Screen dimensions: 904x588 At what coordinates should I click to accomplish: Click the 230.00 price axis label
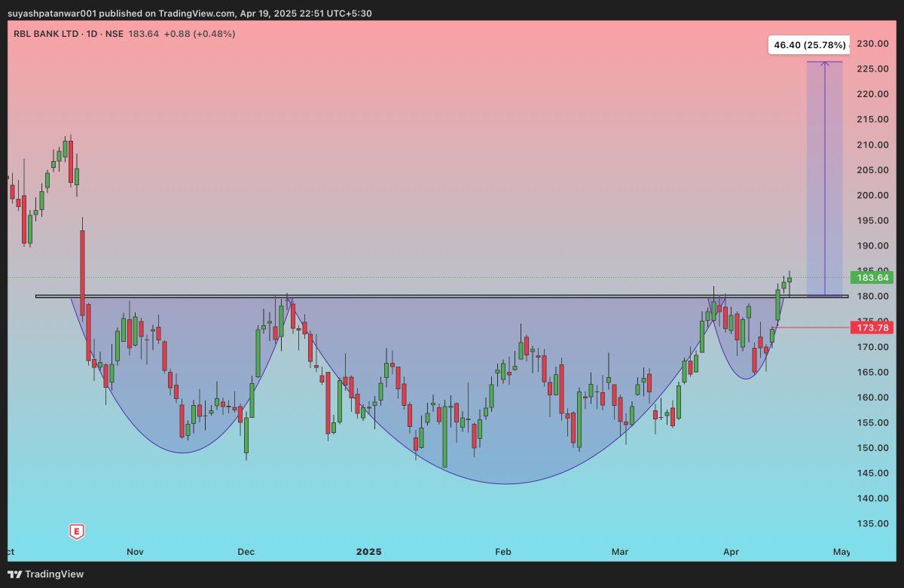click(x=872, y=44)
